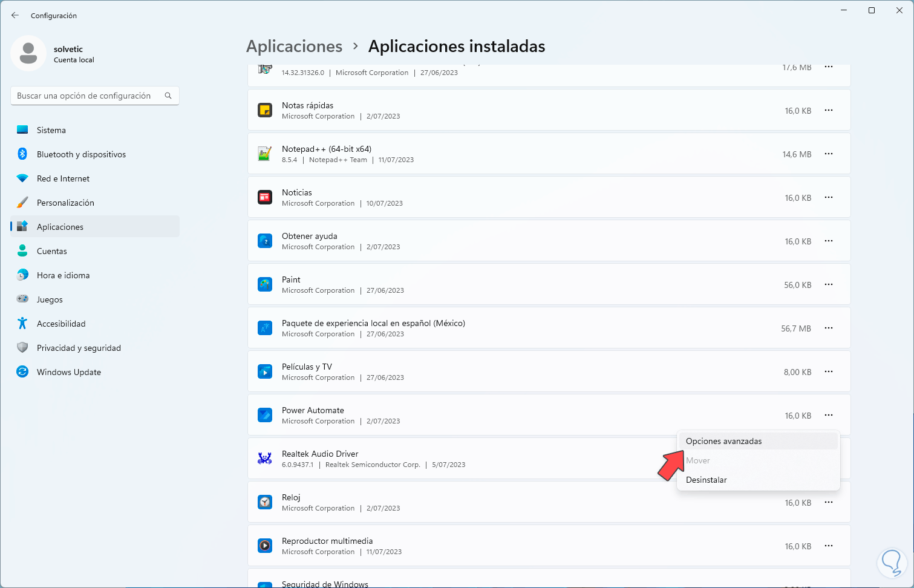Image resolution: width=914 pixels, height=588 pixels.
Task: Click the Noticias app icon
Action: click(x=265, y=197)
